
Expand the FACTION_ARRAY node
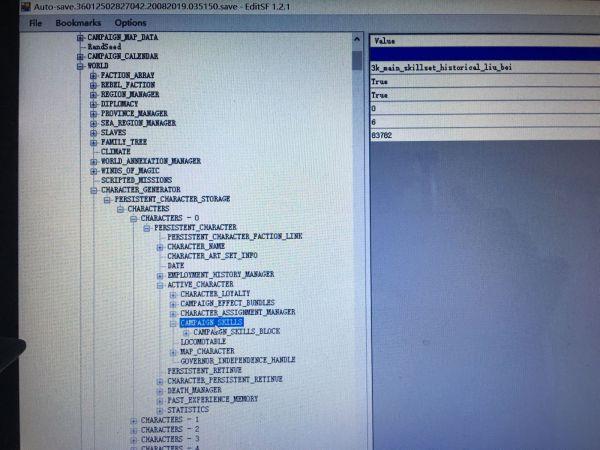(93, 75)
